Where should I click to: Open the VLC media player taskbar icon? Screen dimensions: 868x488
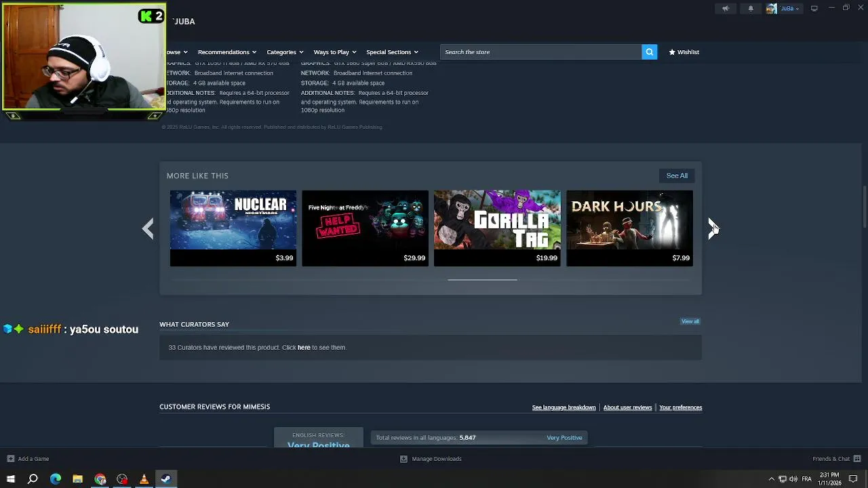coord(144,479)
